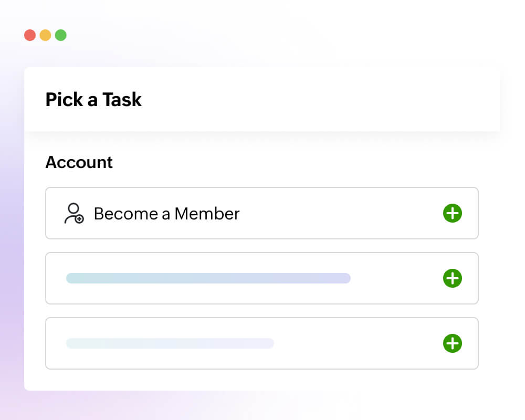
Task: Add the Become a Member task using its plus icon
Action: pyautogui.click(x=452, y=213)
